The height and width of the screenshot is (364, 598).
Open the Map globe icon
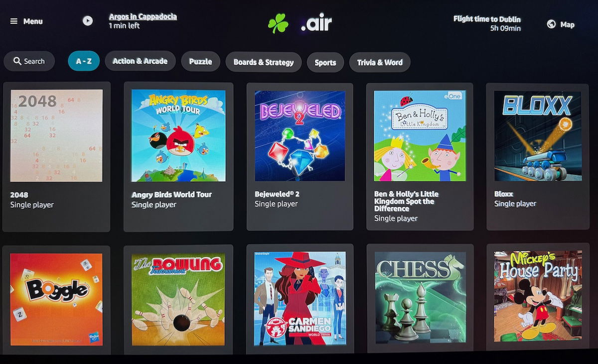click(551, 24)
